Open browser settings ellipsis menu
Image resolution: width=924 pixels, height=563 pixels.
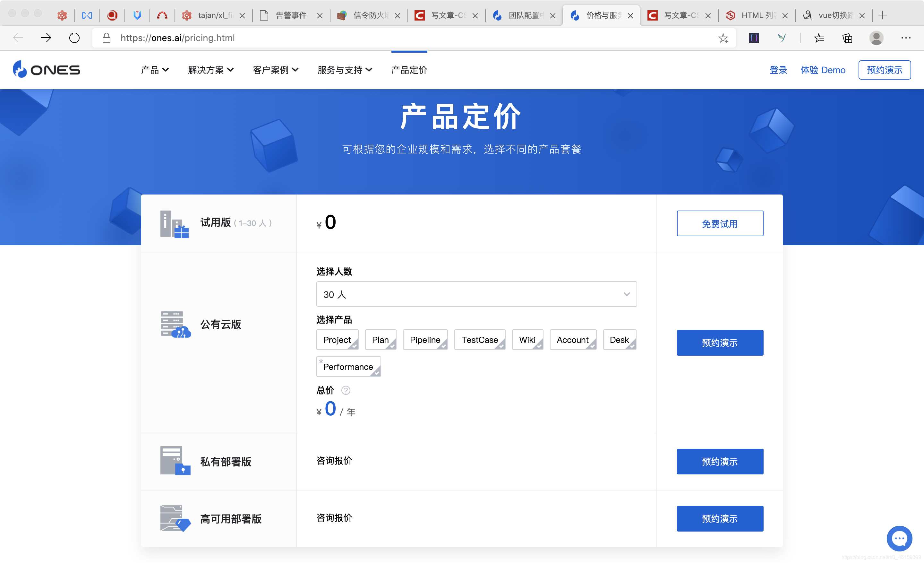[x=906, y=38]
